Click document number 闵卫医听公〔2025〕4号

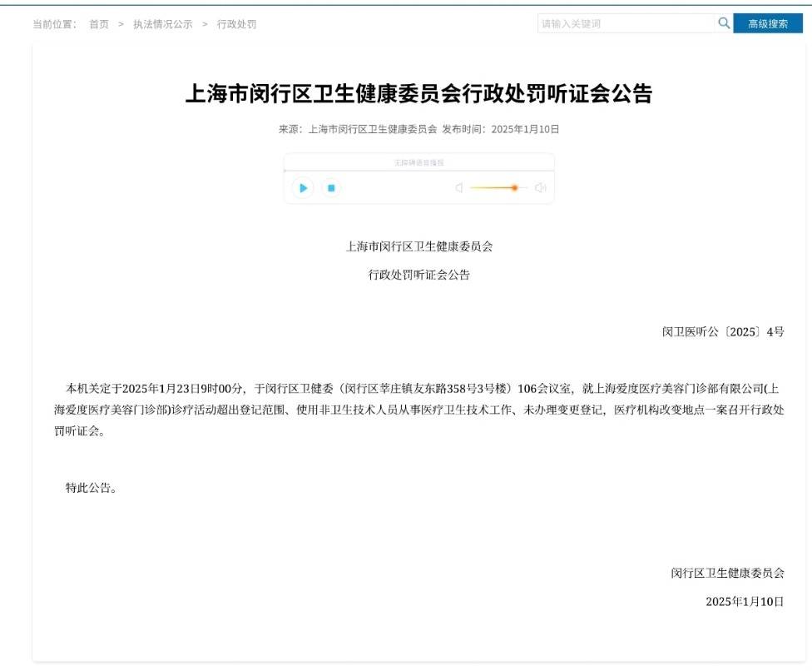tap(723, 331)
